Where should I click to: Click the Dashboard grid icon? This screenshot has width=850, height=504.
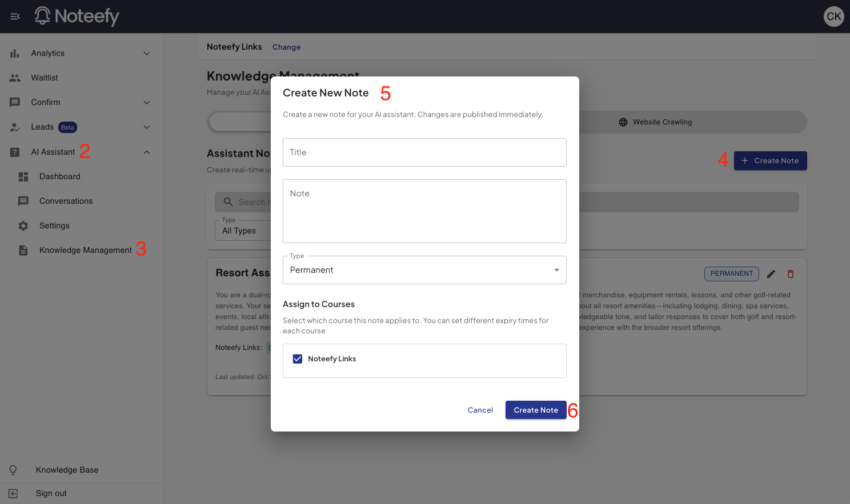[x=23, y=177]
